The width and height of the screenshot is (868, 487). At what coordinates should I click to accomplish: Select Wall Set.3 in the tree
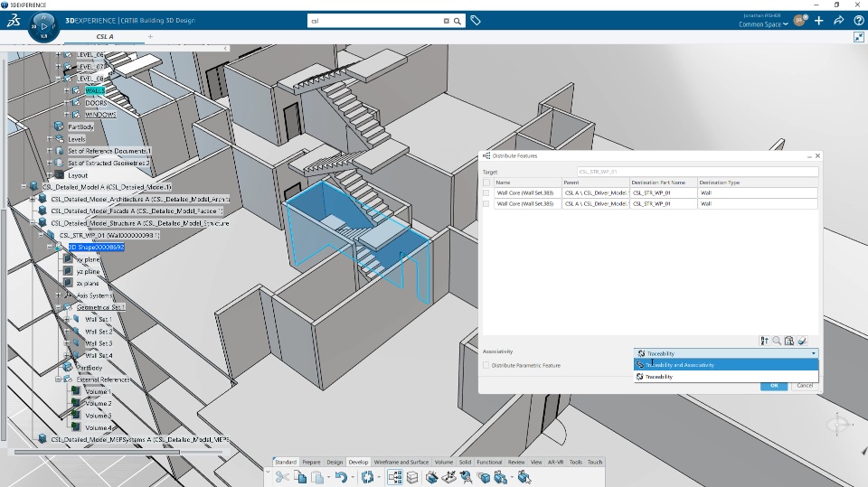coord(99,343)
